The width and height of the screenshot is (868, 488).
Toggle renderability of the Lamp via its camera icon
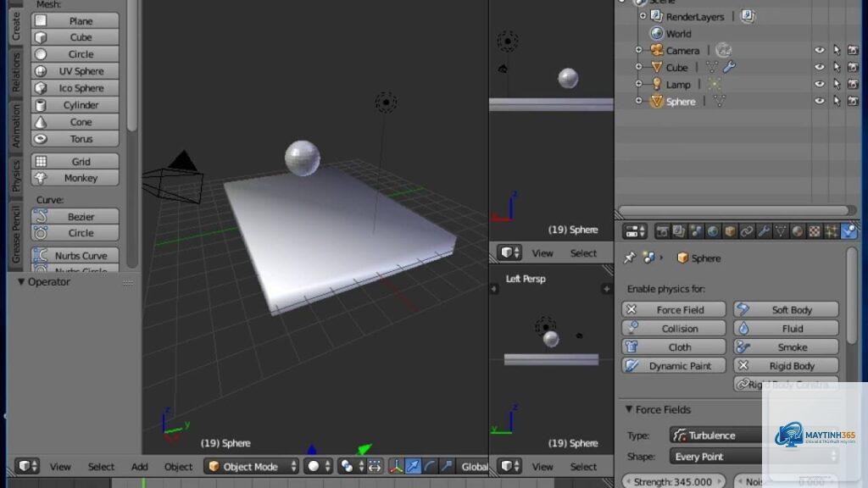(x=853, y=84)
